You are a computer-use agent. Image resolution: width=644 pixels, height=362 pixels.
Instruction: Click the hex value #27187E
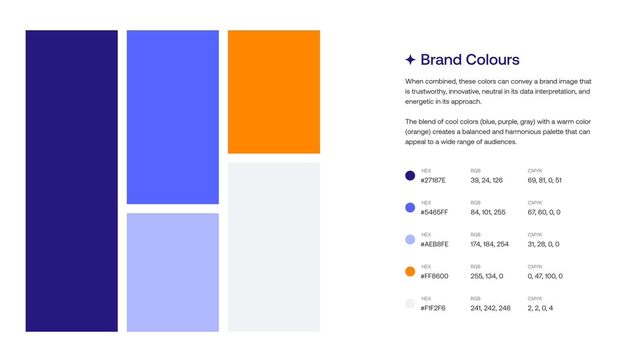433,180
